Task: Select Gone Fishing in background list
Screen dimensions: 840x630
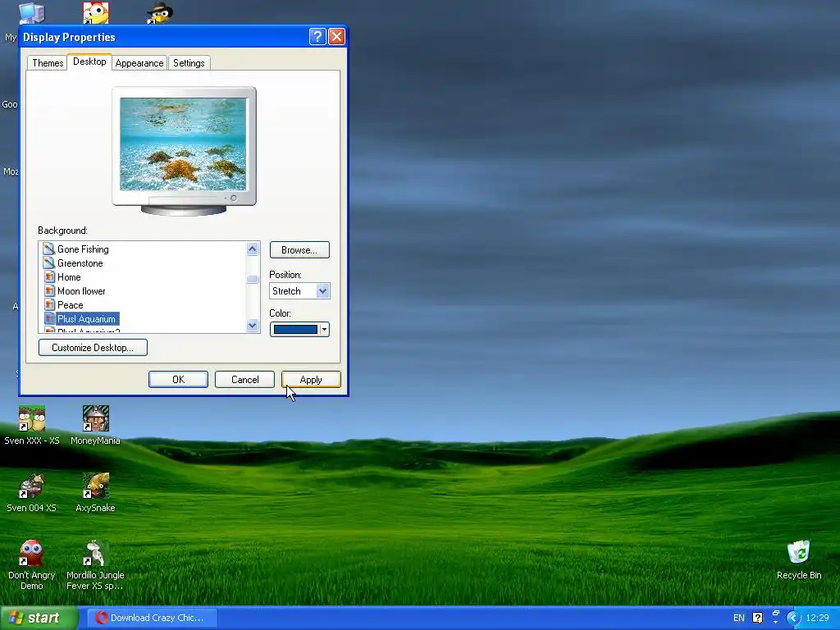Action: pos(83,249)
